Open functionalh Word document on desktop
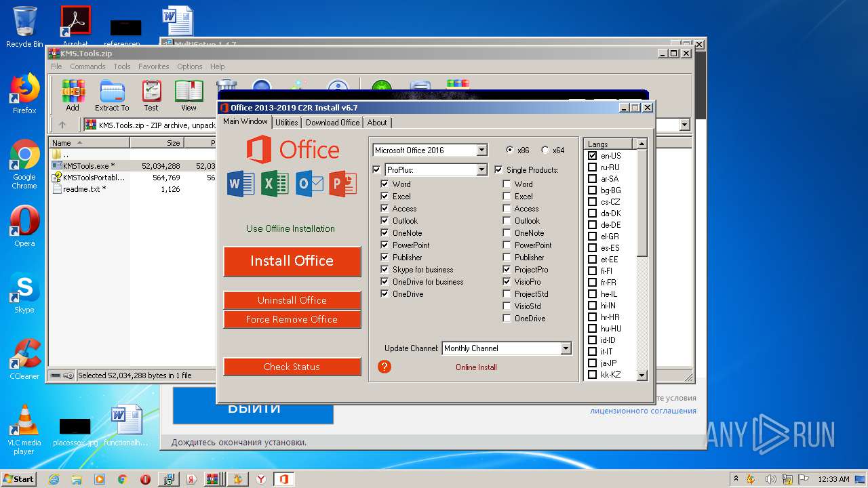The width and height of the screenshot is (868, 488). coord(126,426)
